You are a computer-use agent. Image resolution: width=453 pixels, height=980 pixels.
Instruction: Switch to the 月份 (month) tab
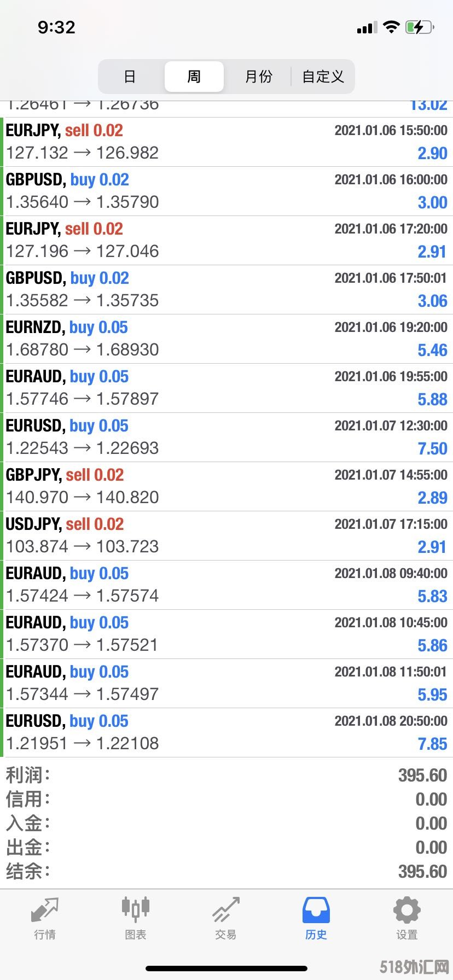[258, 77]
